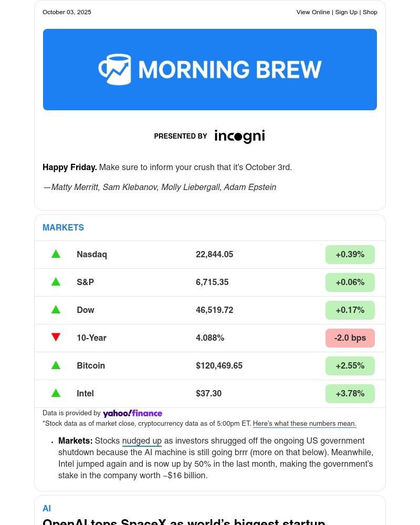This screenshot has width=420, height=525.
Task: Open the Shop link
Action: point(370,12)
